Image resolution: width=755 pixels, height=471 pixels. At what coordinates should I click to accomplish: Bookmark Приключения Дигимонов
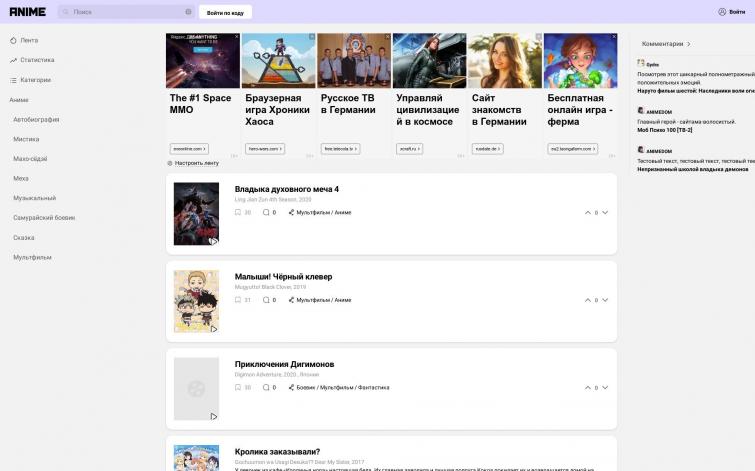click(237, 388)
